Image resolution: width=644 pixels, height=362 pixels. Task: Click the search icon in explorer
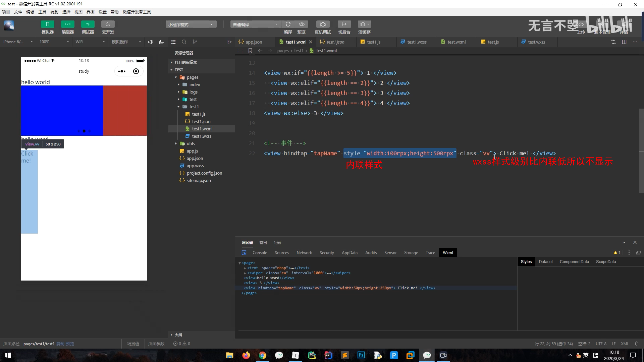click(x=184, y=42)
